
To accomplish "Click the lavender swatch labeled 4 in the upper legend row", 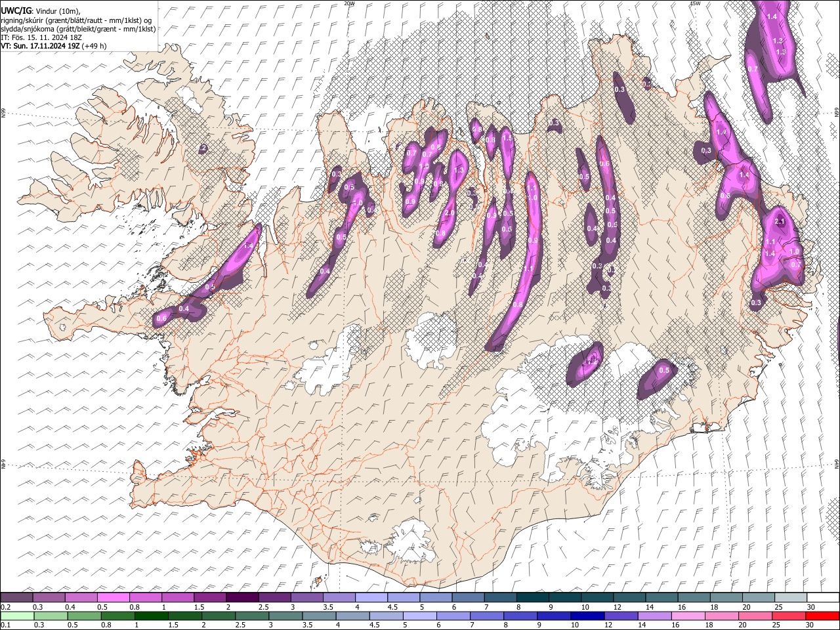I will [371, 597].
